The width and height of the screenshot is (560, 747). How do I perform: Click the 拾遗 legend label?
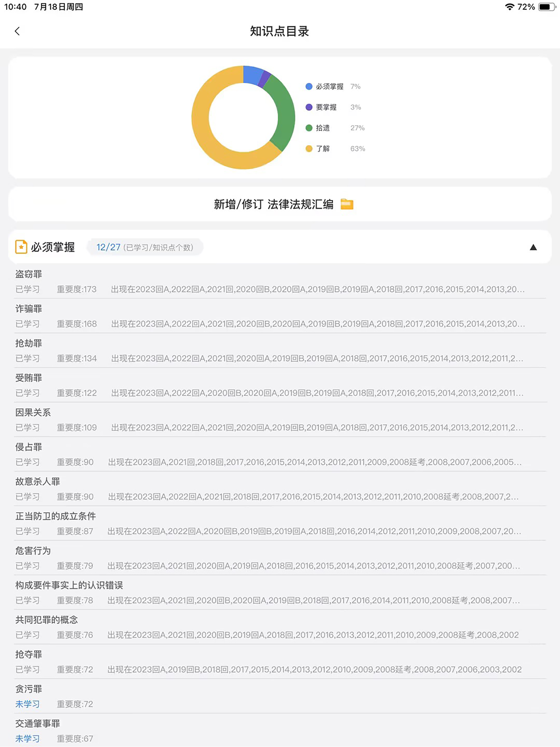tap(323, 128)
